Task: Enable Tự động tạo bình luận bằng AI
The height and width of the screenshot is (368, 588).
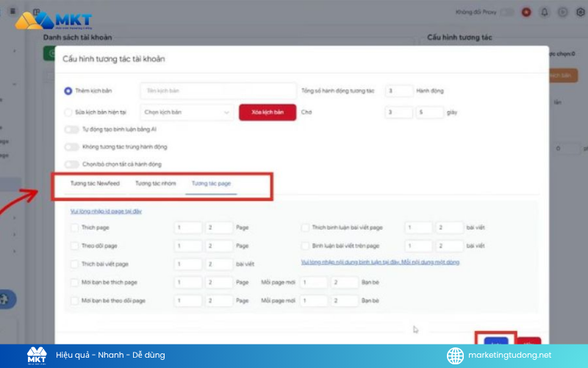Action: 71,130
